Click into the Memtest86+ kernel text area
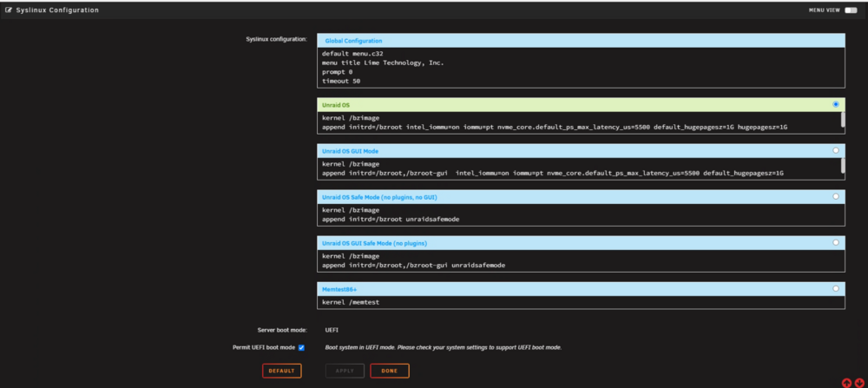Screen dimensions: 868x388 point(581,302)
